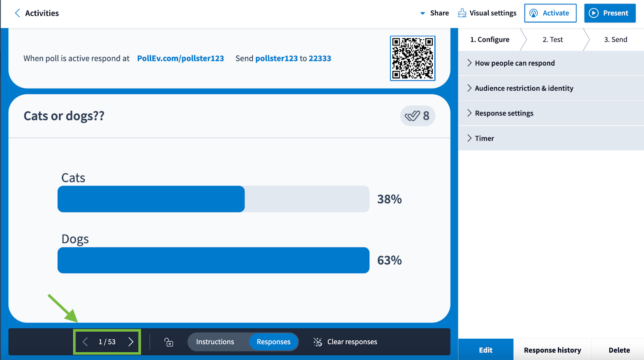Image resolution: width=644 pixels, height=360 pixels.
Task: Click the broadcast icon on Activate
Action: point(534,13)
